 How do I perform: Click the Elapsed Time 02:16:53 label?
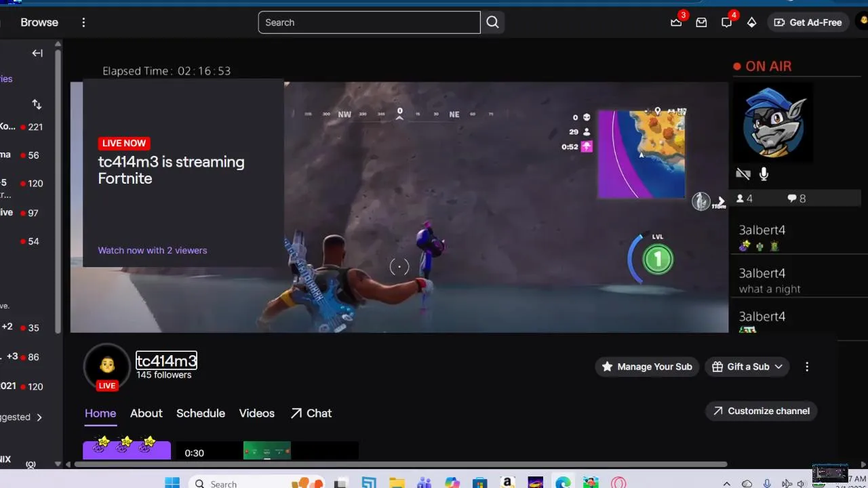(x=167, y=71)
